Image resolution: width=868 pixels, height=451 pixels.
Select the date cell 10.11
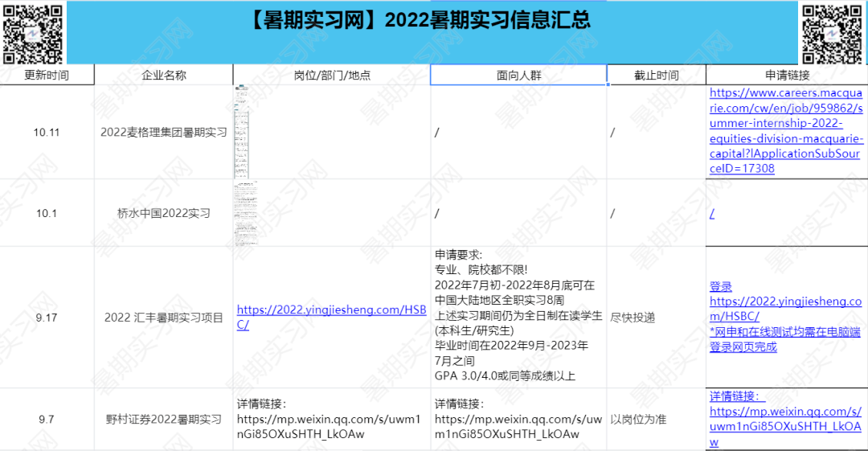47,133
